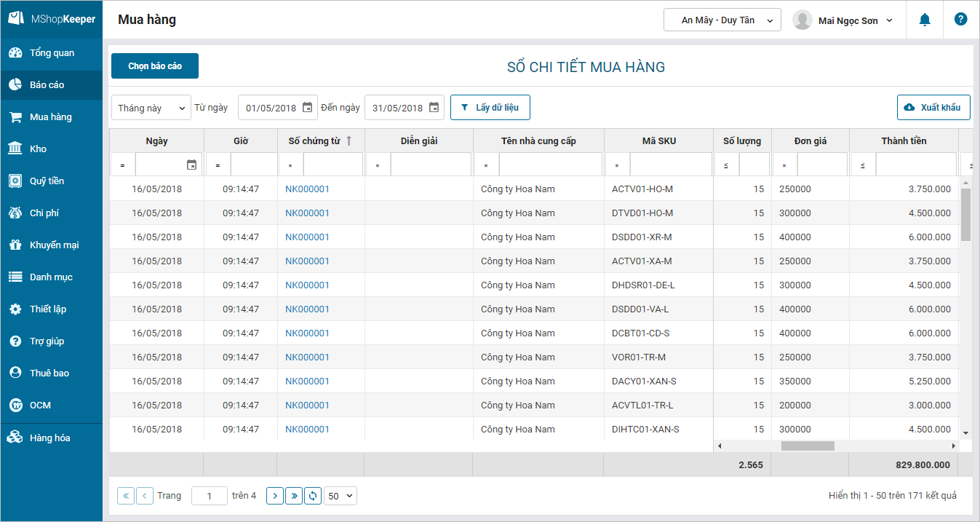The width and height of the screenshot is (980, 522).
Task: Open the help question mark icon
Action: point(960,20)
